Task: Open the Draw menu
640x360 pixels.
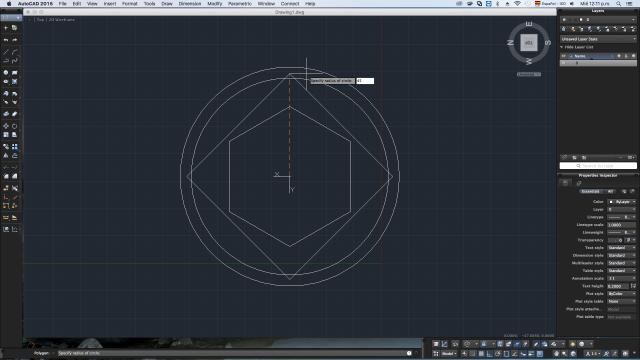Action: click(167, 3)
